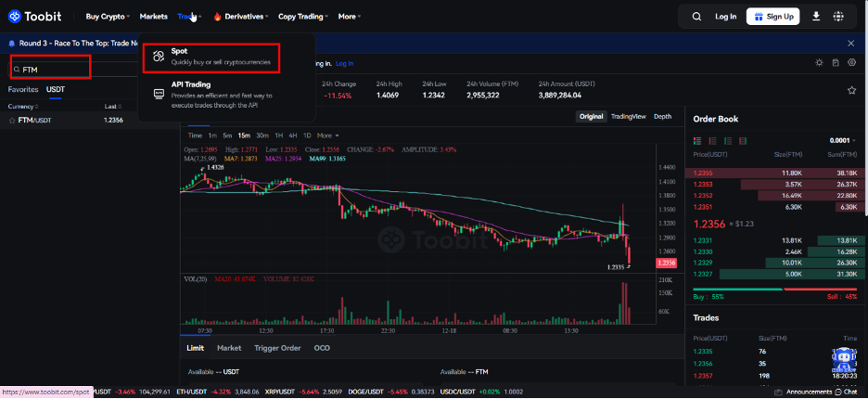Click the Log In button in header
Screen dimensions: 868x399
point(726,17)
